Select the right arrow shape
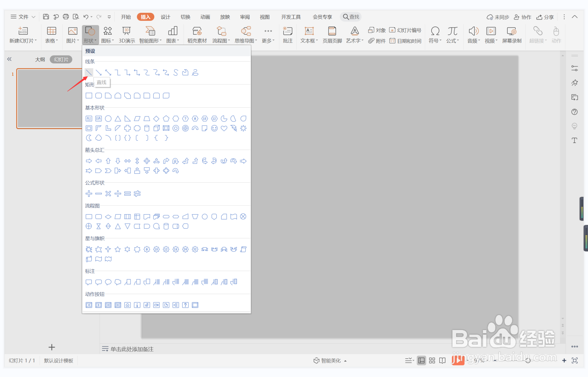This screenshot has width=588, height=377. pyautogui.click(x=89, y=161)
